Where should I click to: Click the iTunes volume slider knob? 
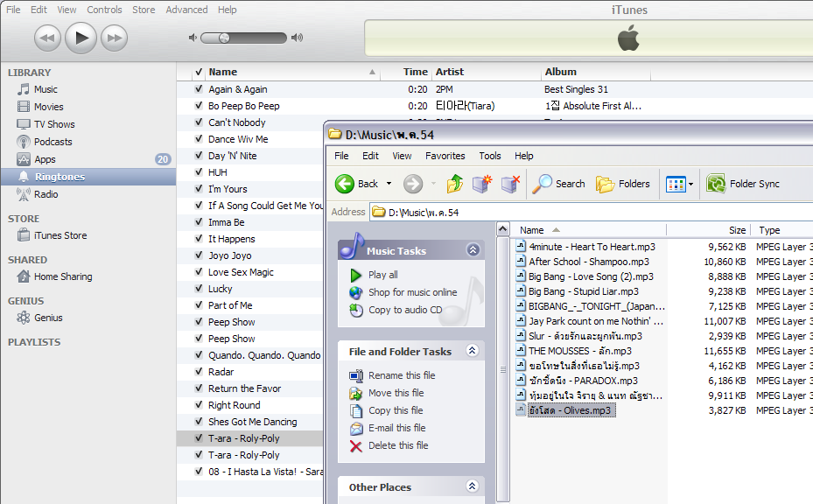tap(224, 38)
